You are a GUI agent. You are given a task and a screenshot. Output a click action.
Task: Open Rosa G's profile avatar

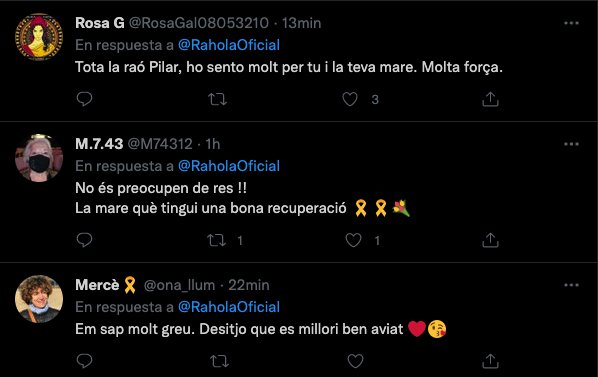click(x=39, y=37)
